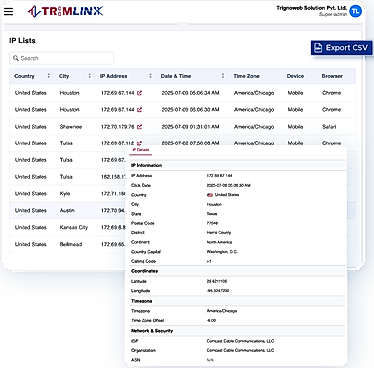The height and width of the screenshot is (368, 374).
Task: Focus the Search input field
Action: click(61, 58)
